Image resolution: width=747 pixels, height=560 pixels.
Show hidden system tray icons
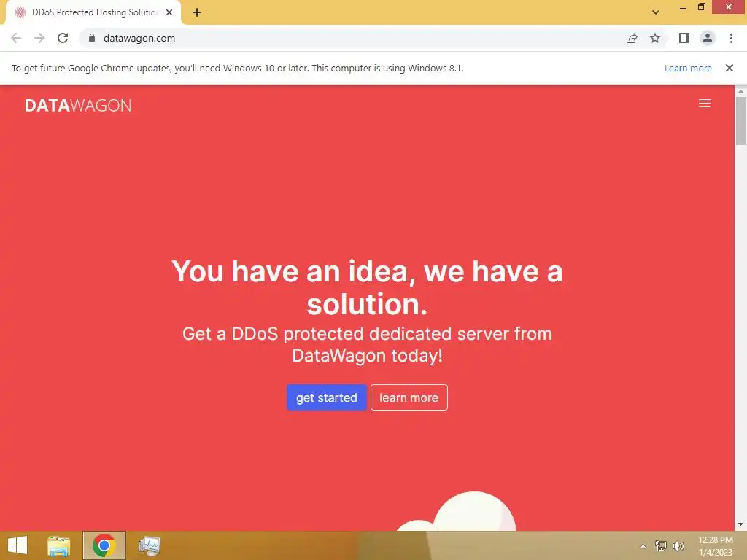coord(643,546)
